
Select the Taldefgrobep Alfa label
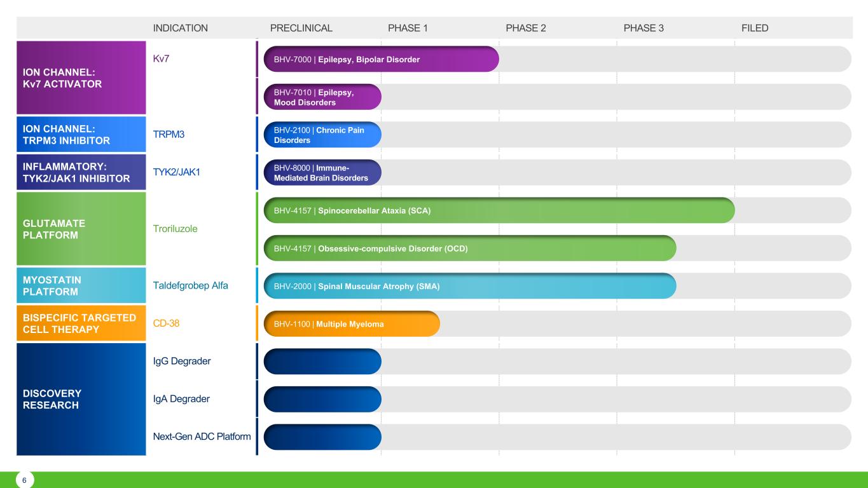click(191, 286)
